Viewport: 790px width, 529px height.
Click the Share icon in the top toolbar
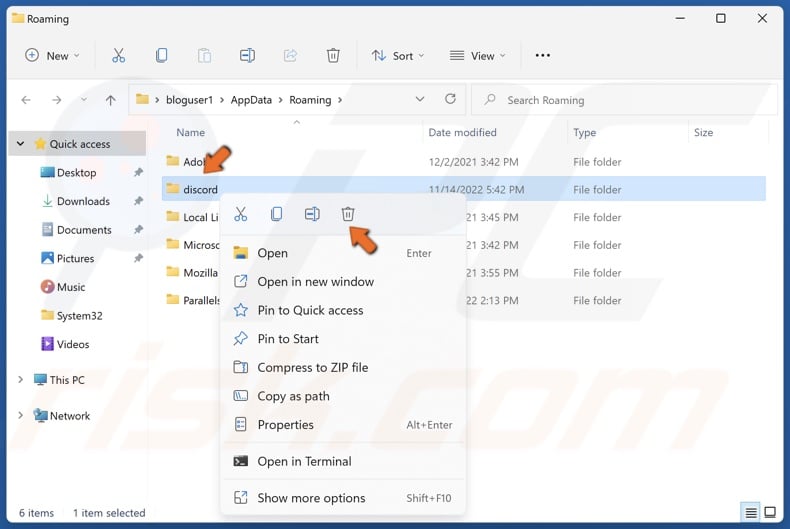pyautogui.click(x=290, y=55)
